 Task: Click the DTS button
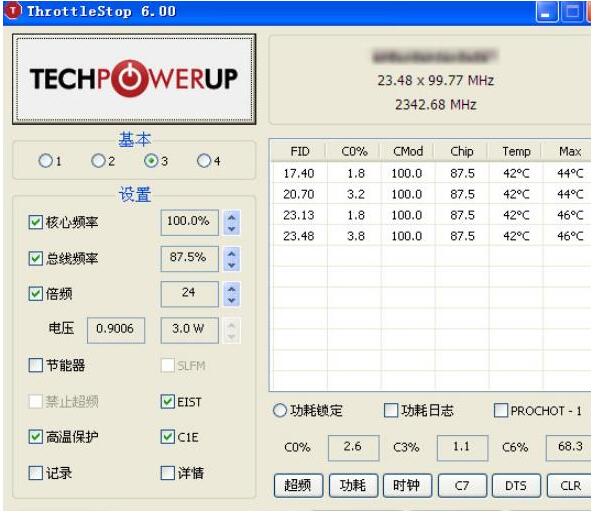(x=516, y=485)
